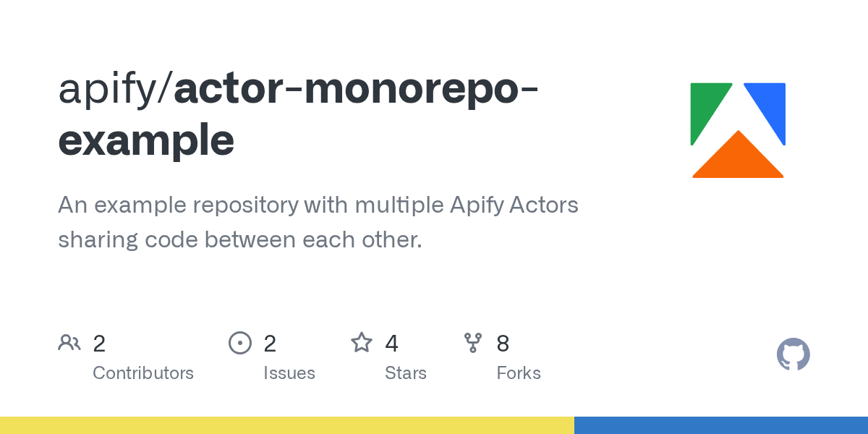Click the forks count number 8
868x434 pixels.
click(503, 344)
